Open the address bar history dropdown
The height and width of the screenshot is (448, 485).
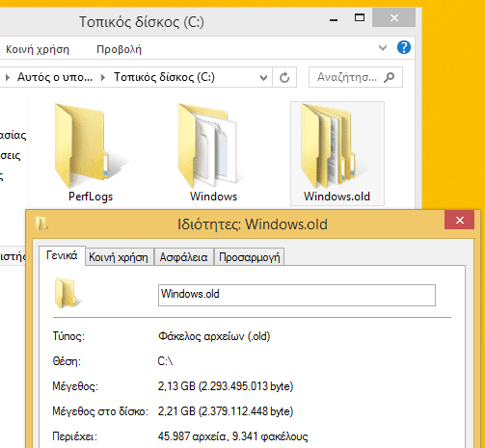pyautogui.click(x=263, y=77)
